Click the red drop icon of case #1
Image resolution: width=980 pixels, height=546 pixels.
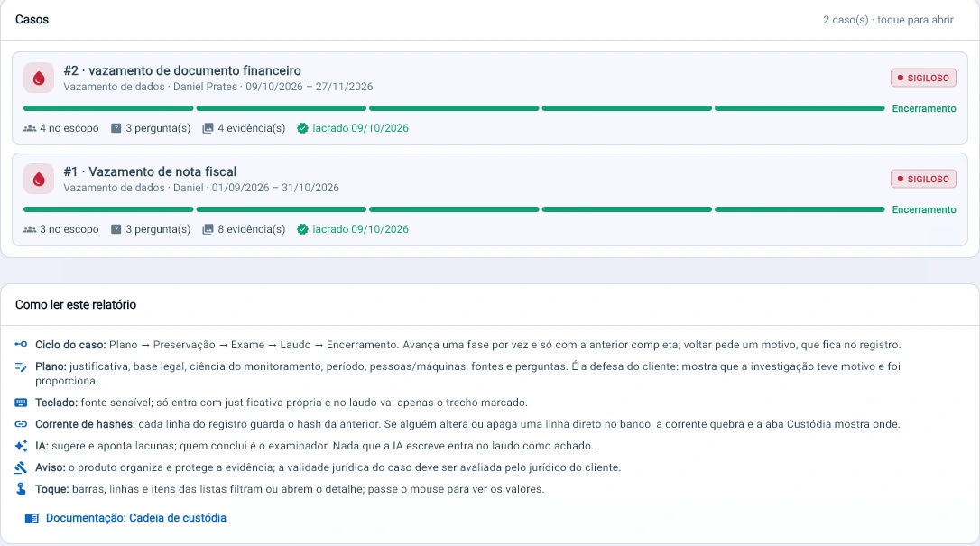[x=39, y=180]
